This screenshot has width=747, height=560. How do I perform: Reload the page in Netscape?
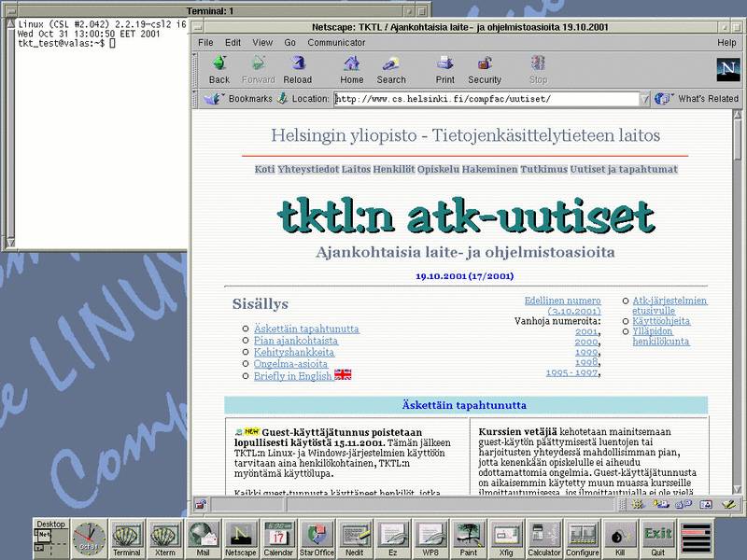tap(298, 69)
